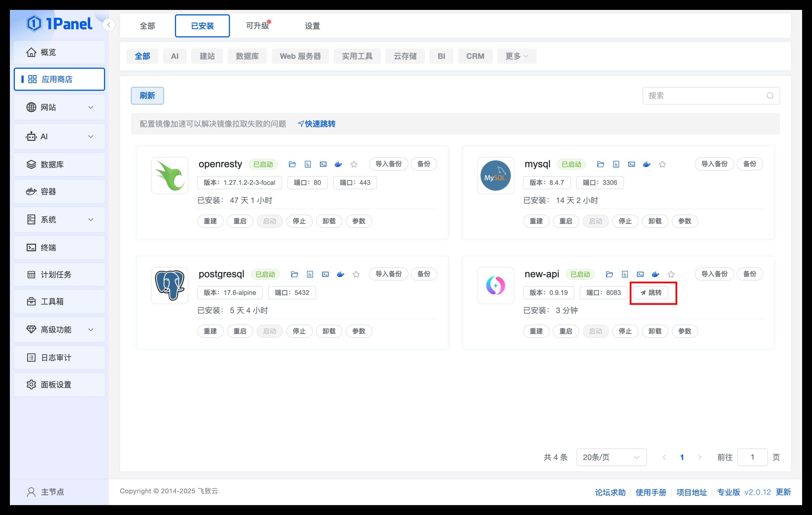View mysql's log file icon
The width and height of the screenshot is (812, 515).
point(616,164)
